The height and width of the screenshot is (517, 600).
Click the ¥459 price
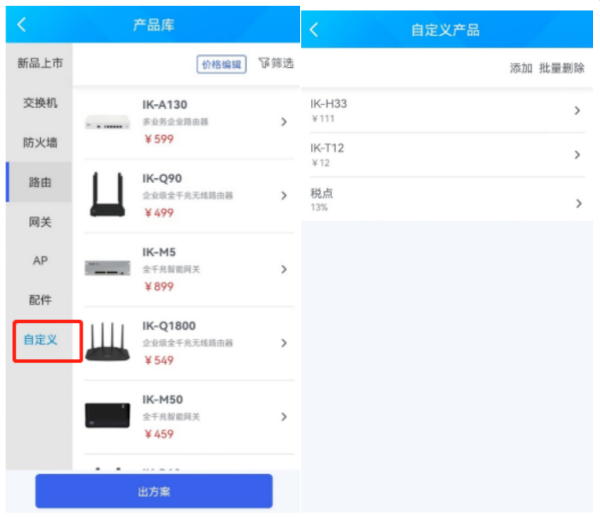159,434
